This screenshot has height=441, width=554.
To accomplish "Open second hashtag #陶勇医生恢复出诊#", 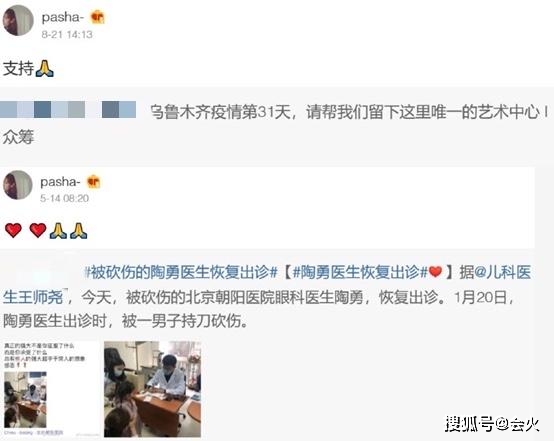I will (360, 272).
